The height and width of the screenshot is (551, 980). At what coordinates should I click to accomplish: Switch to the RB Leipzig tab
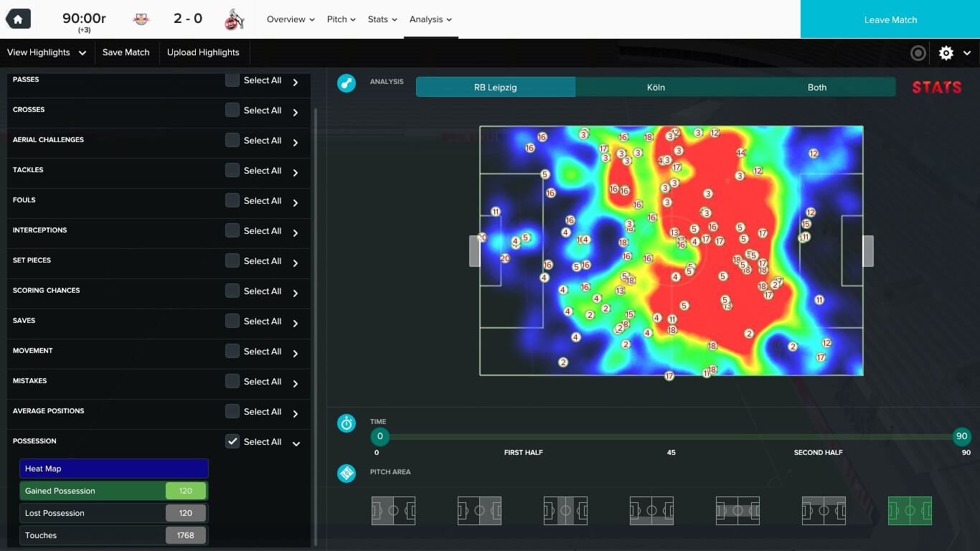point(495,87)
